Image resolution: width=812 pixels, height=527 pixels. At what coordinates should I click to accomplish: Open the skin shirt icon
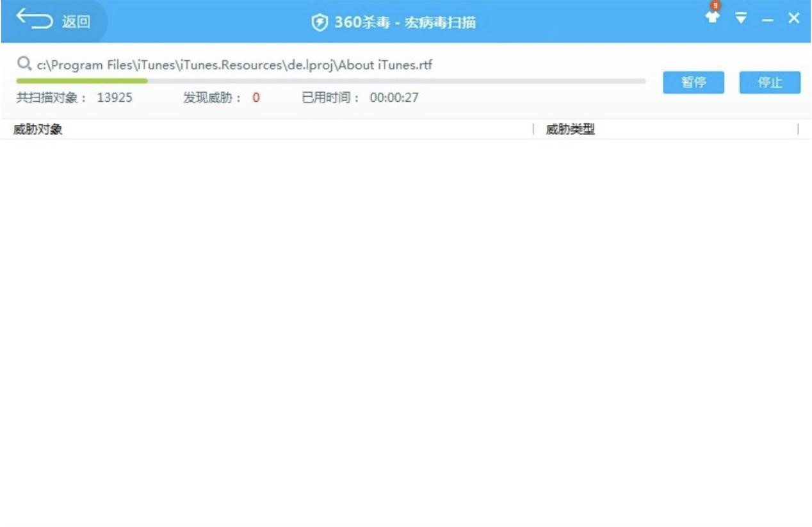click(713, 17)
